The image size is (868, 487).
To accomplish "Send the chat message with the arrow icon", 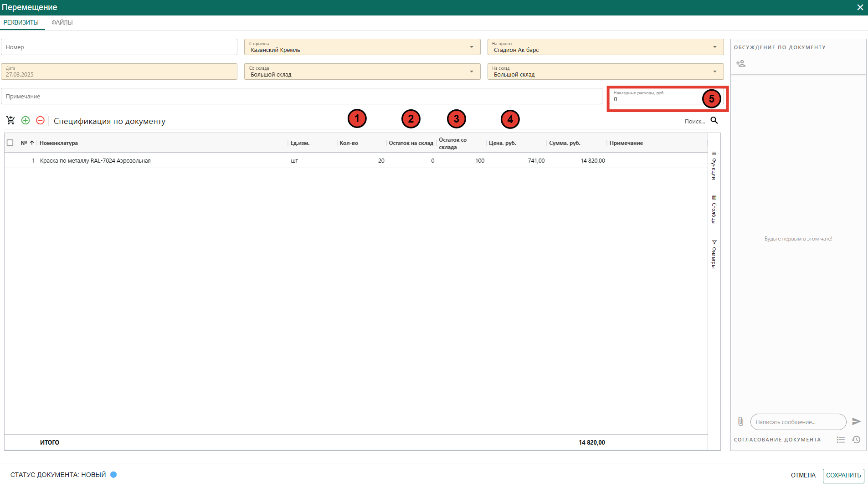I will click(856, 421).
